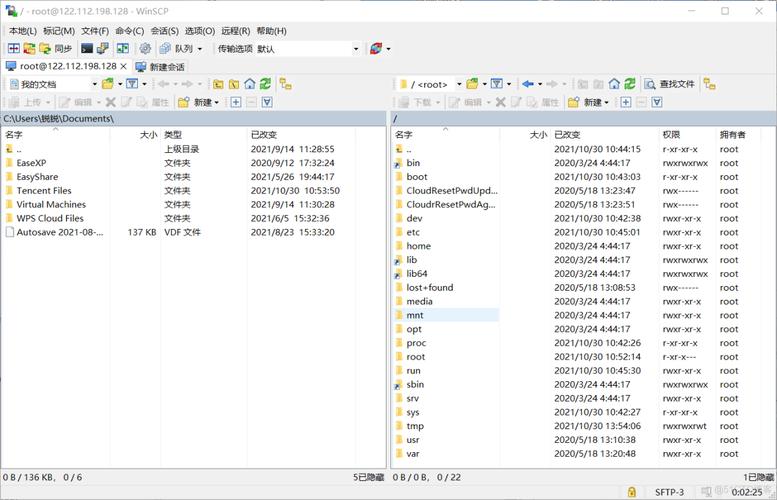
Task: Click the local panel selection mask icon
Action: click(267, 103)
